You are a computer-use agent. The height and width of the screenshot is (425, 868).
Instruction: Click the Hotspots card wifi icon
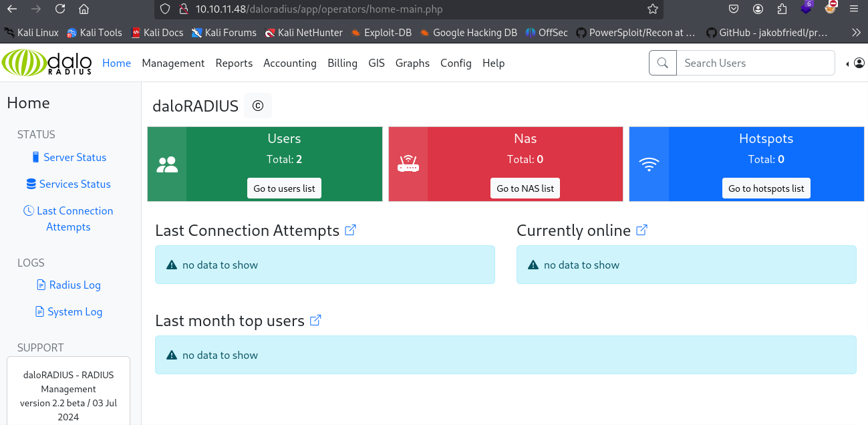point(649,164)
